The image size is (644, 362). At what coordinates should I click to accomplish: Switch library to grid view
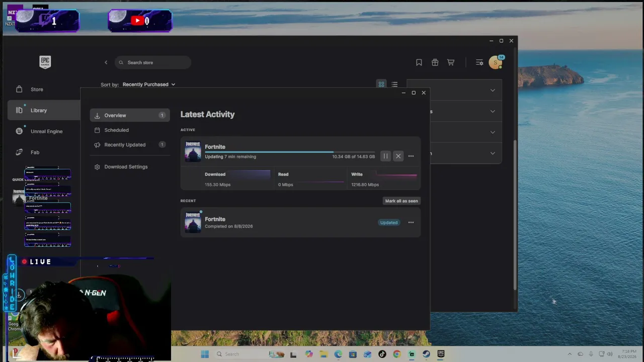(381, 84)
